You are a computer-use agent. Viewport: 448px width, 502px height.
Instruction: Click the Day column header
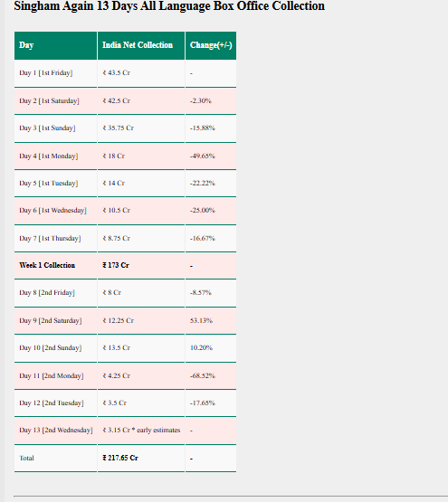click(x=55, y=45)
